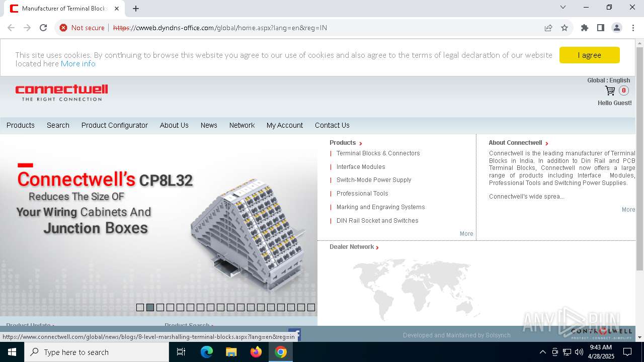Close the Manufacturer of Terminal Blocks tab
This screenshot has height=362, width=644.
coord(117,9)
